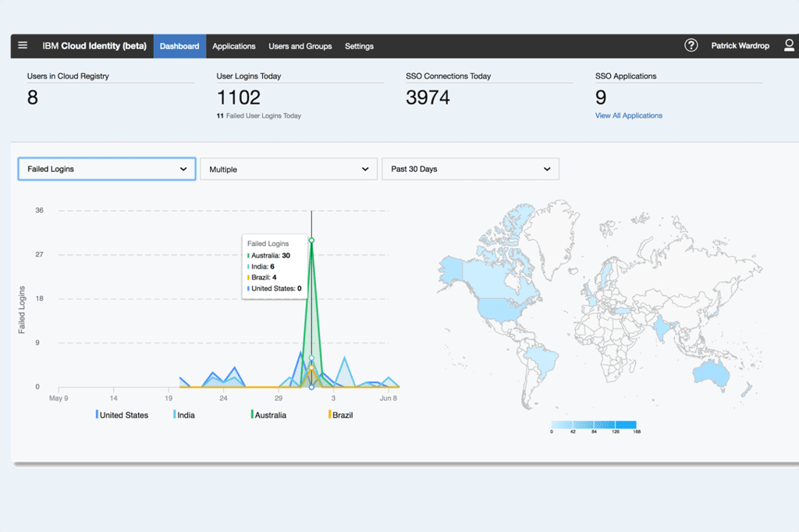The image size is (799, 532).
Task: Open the Multiple countries dropdown
Action: click(x=288, y=169)
